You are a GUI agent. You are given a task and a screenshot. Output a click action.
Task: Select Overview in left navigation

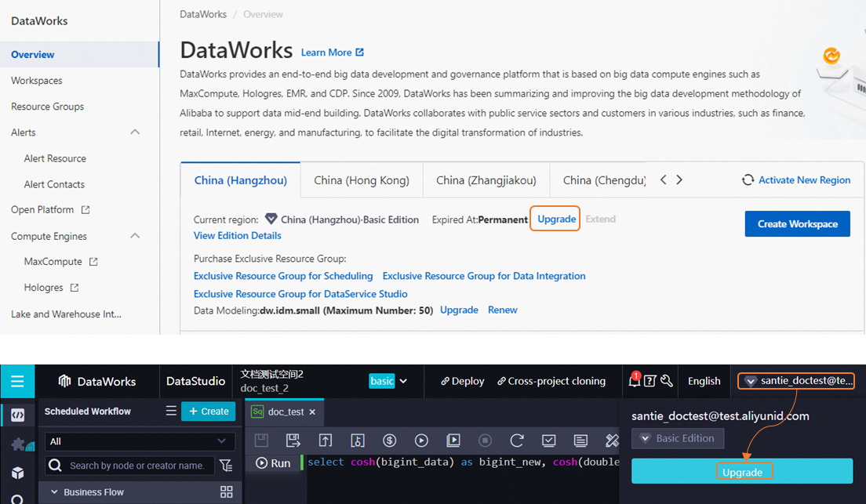click(x=79, y=55)
